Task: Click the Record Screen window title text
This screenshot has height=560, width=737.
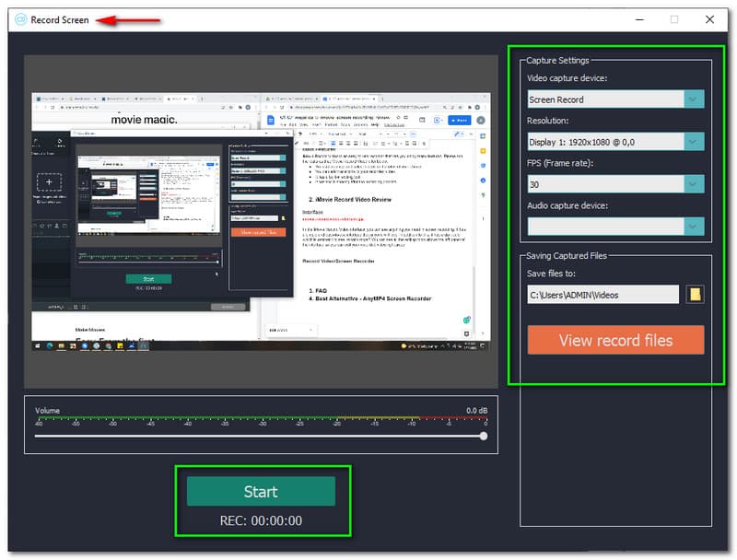Action: click(60, 19)
